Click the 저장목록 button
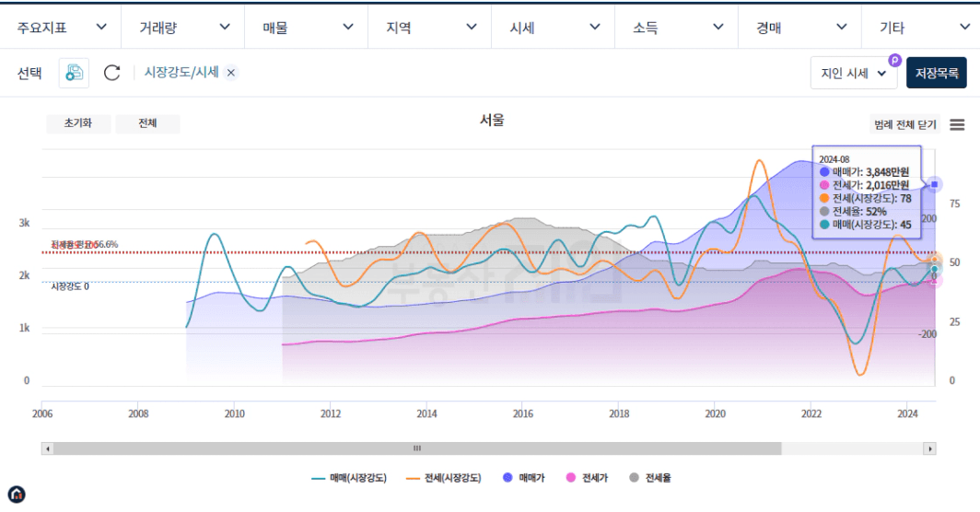Viewport: 980px width, 512px height. pyautogui.click(x=937, y=73)
